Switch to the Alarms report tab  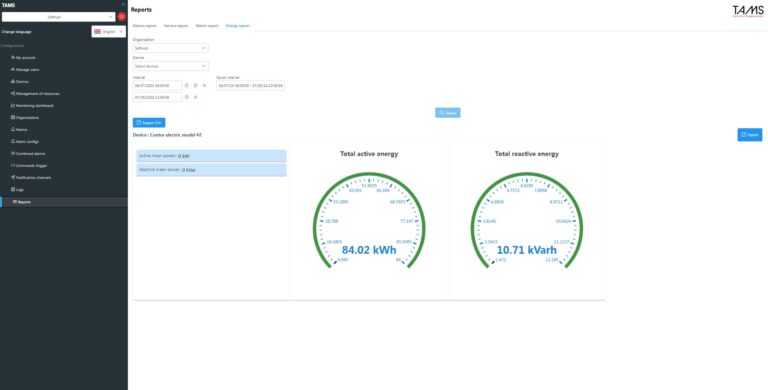click(x=144, y=25)
